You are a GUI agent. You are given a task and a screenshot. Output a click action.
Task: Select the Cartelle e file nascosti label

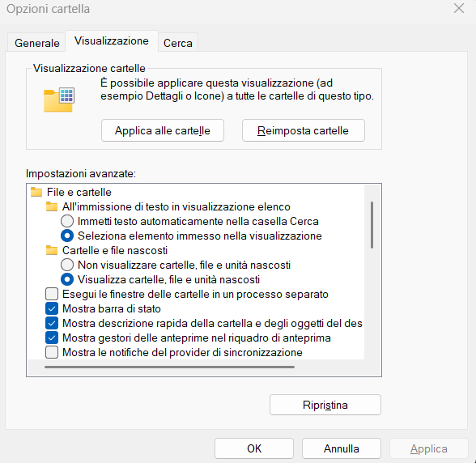point(115,250)
